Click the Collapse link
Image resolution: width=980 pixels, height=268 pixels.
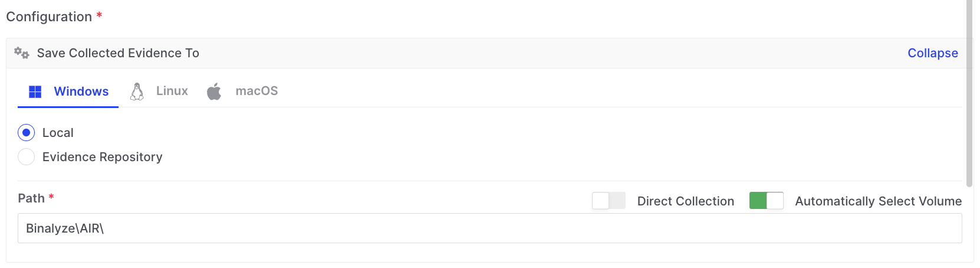[x=932, y=53]
